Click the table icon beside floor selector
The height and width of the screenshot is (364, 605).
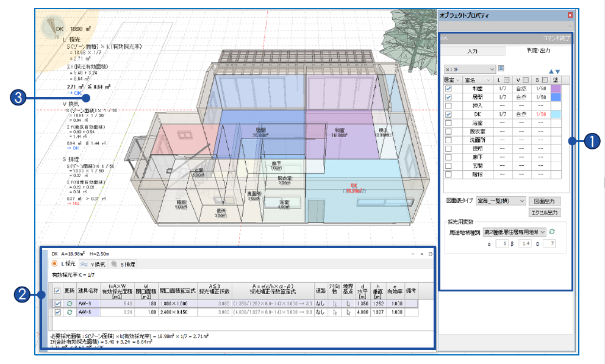(502, 68)
